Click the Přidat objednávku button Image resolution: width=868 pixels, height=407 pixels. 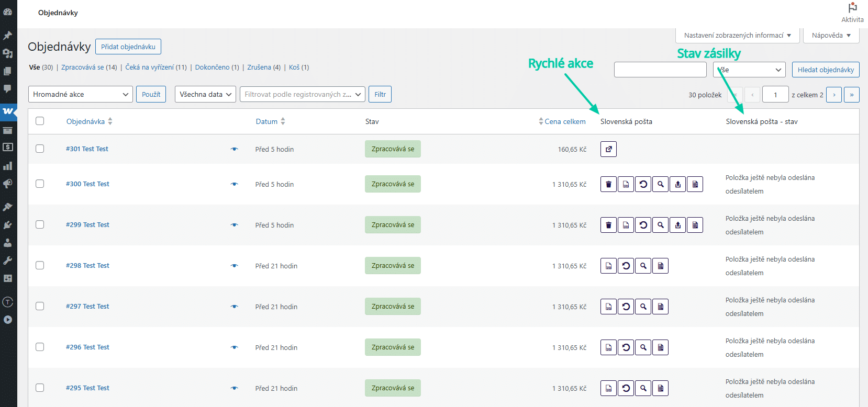click(128, 47)
